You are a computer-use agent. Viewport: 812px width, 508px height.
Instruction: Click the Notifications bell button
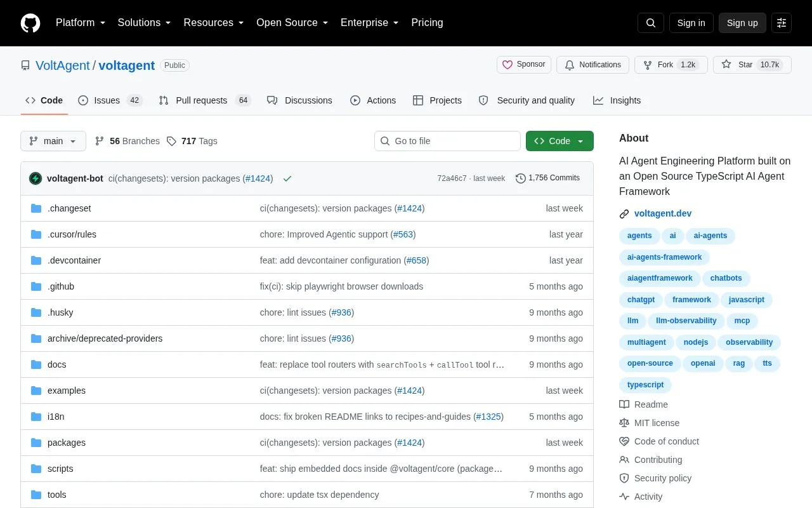pyautogui.click(x=593, y=65)
